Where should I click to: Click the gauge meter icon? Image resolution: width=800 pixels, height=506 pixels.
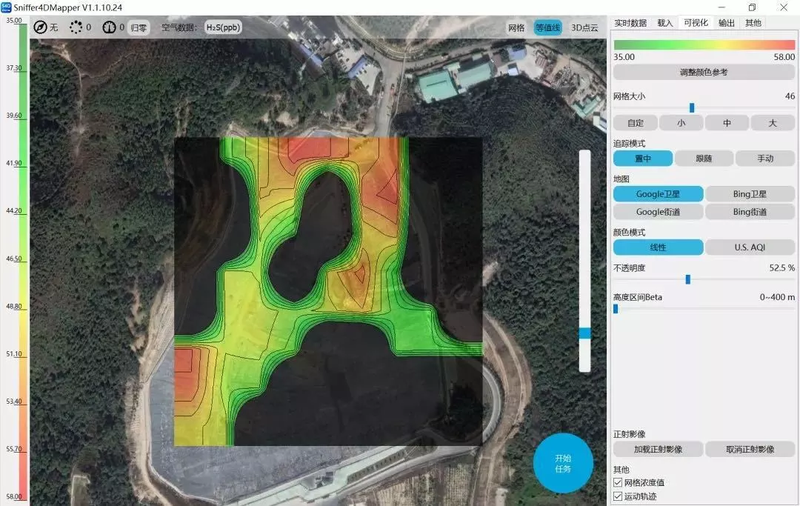[109, 27]
